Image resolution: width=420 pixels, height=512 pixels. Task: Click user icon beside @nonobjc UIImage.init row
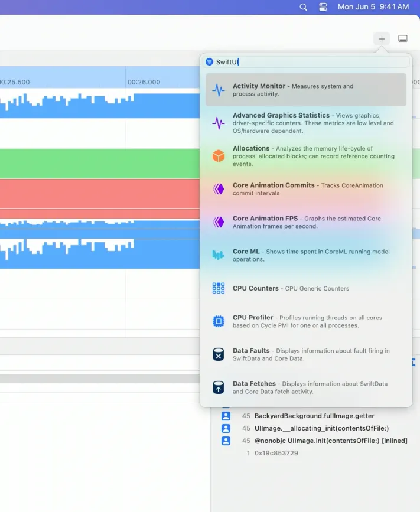[226, 441]
